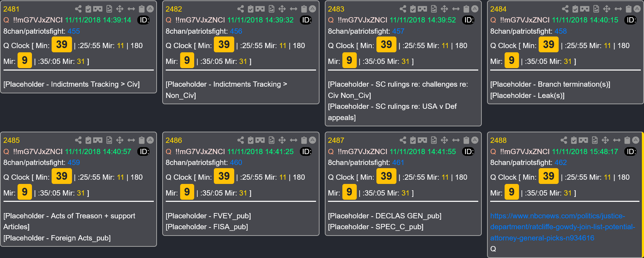644x258 pixels.
Task: Open 8chan thread link 458
Action: pyautogui.click(x=560, y=31)
